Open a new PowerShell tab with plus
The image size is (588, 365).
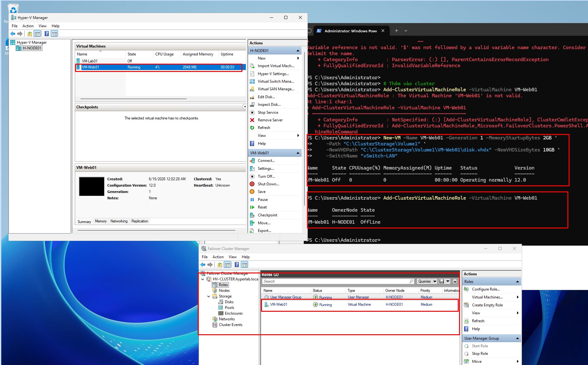tap(396, 31)
